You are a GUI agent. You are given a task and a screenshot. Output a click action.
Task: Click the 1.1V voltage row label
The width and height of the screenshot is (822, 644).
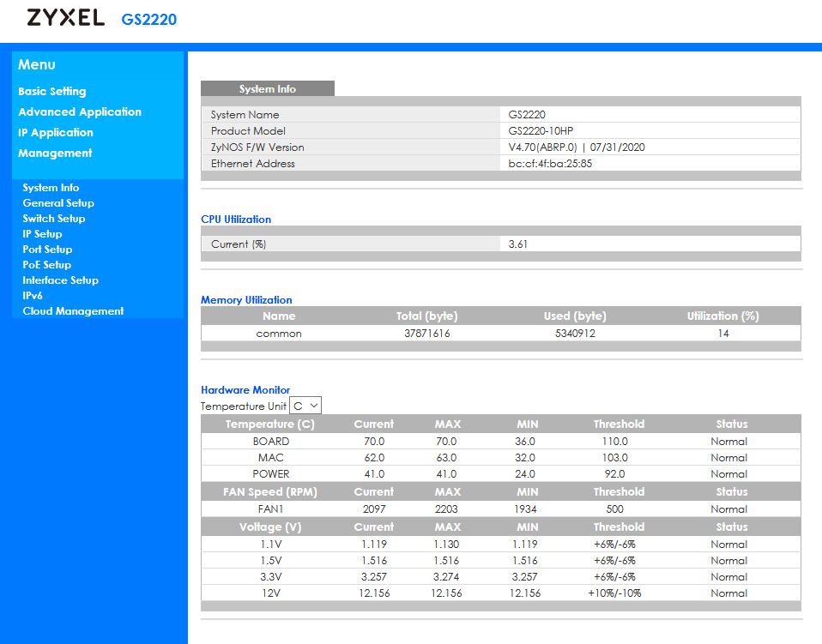coord(271,544)
